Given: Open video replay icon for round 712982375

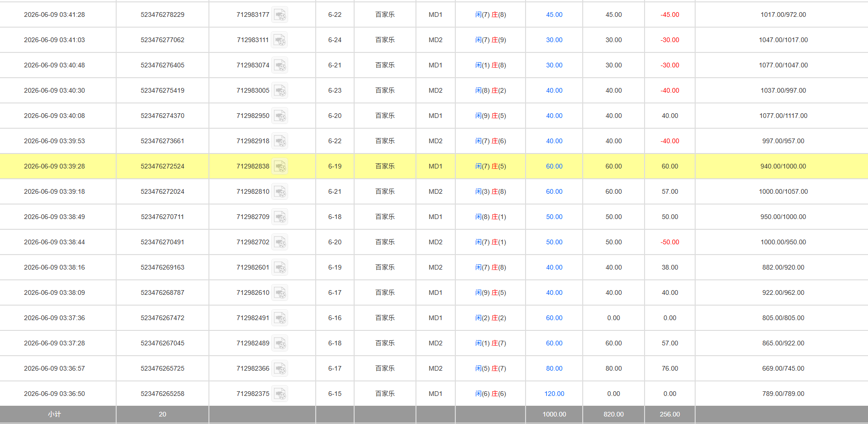Looking at the screenshot, I should (x=280, y=394).
